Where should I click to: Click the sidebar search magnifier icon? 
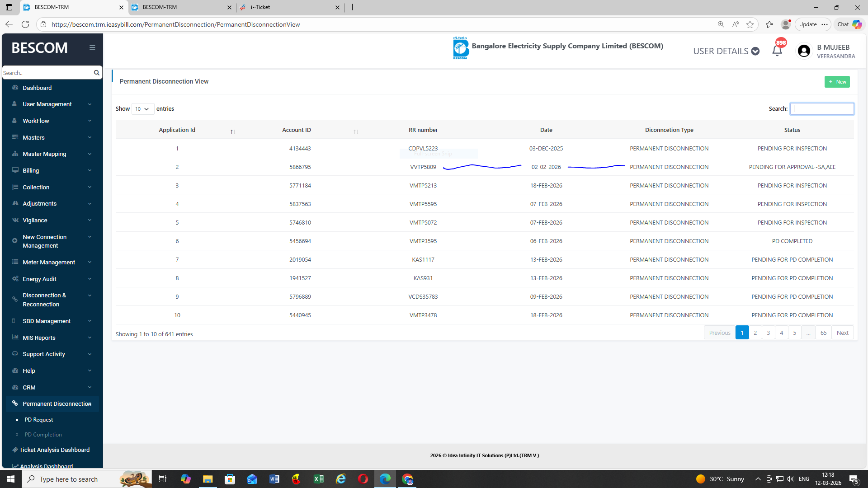[x=96, y=73]
